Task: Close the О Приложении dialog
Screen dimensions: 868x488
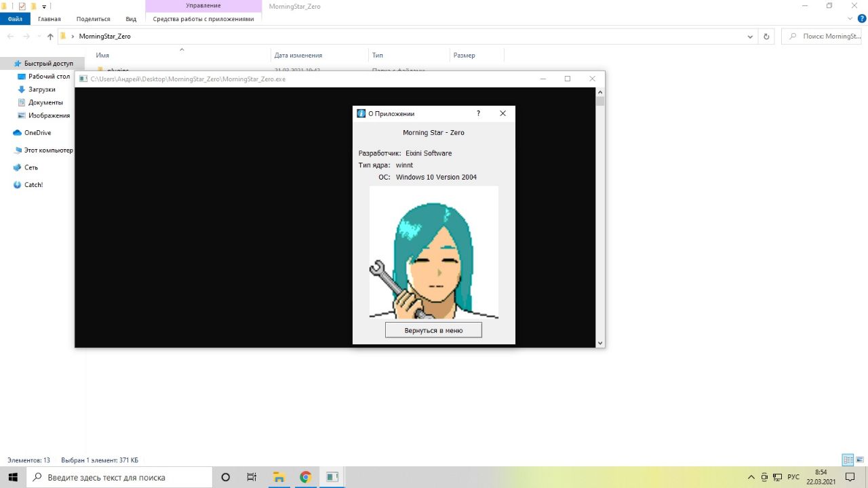Action: pos(502,113)
